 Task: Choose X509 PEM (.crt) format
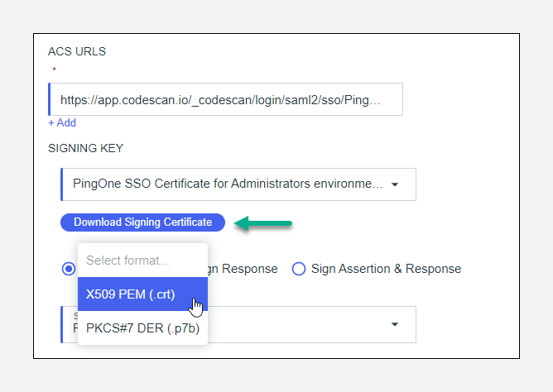[x=131, y=294]
